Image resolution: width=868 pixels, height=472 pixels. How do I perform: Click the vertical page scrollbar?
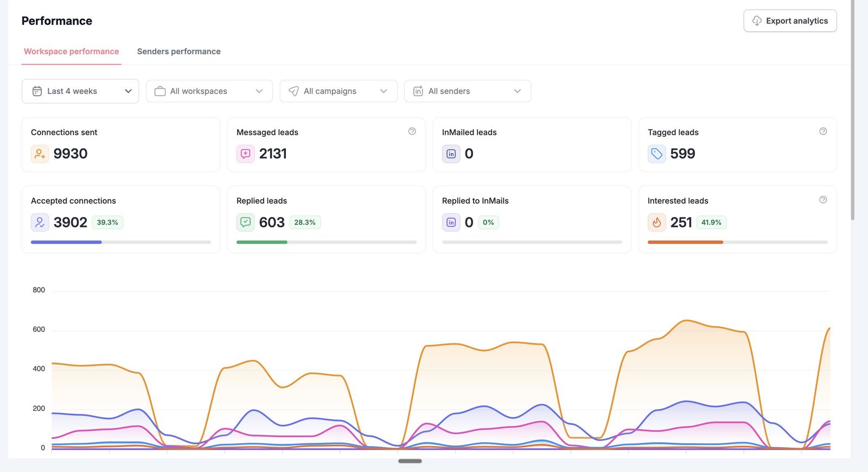click(853, 110)
